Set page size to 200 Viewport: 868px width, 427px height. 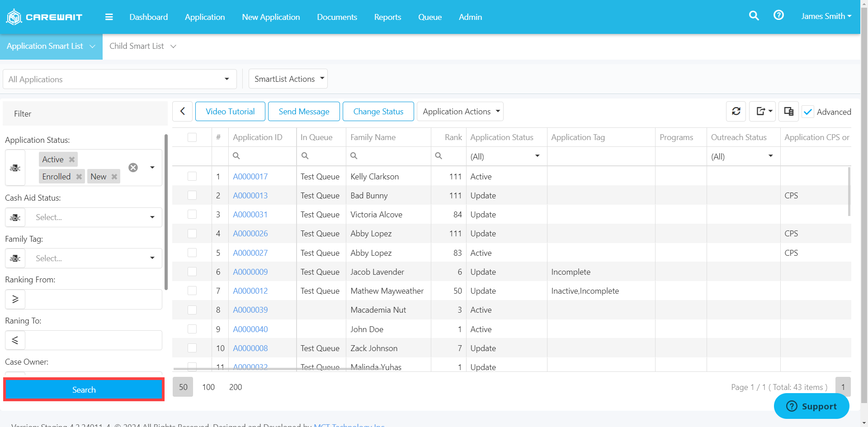[x=236, y=387]
